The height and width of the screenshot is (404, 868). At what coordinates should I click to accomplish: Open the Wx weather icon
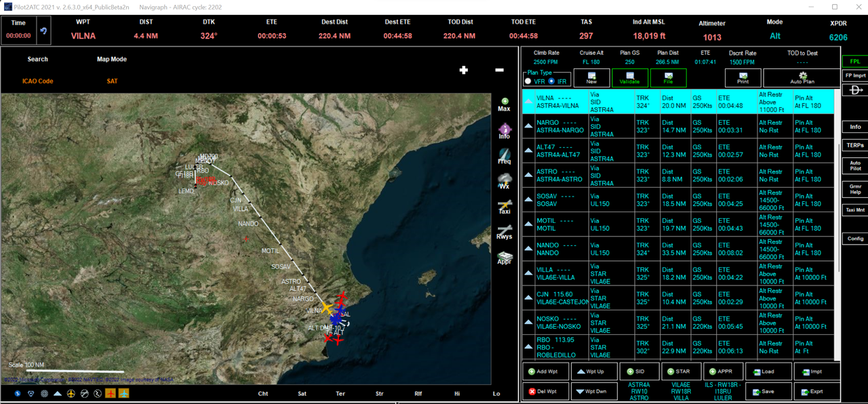pos(504,182)
